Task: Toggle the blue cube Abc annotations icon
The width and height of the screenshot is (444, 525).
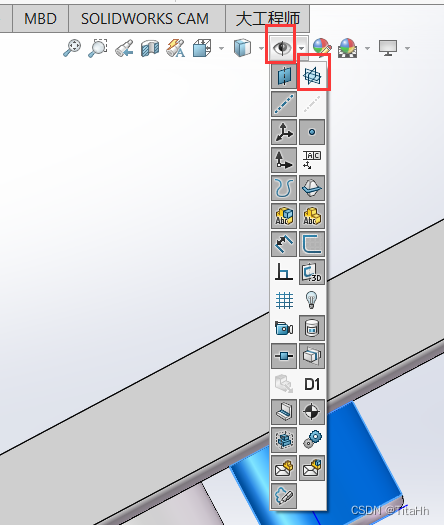Action: click(284, 216)
